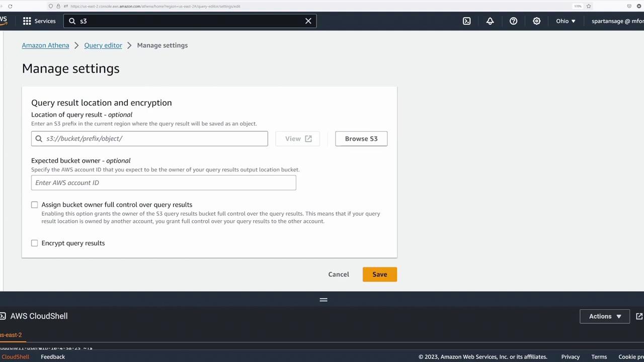Clear the s3 search with the X icon
644x362 pixels.
click(308, 21)
